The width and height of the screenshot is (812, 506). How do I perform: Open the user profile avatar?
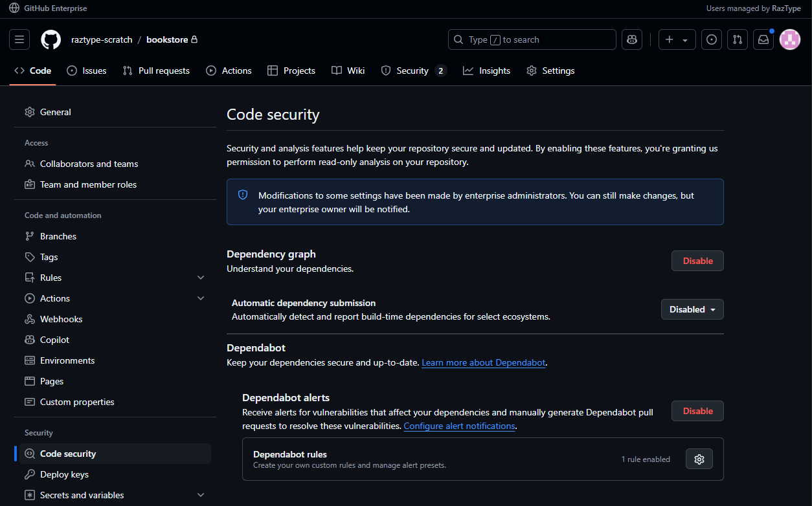[x=790, y=39]
